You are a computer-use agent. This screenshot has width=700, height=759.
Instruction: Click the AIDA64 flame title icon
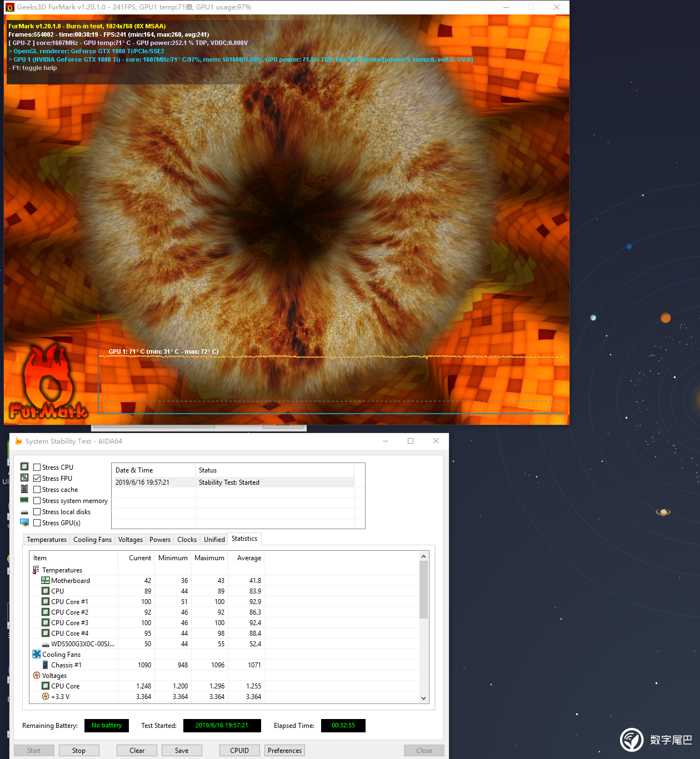pos(18,441)
